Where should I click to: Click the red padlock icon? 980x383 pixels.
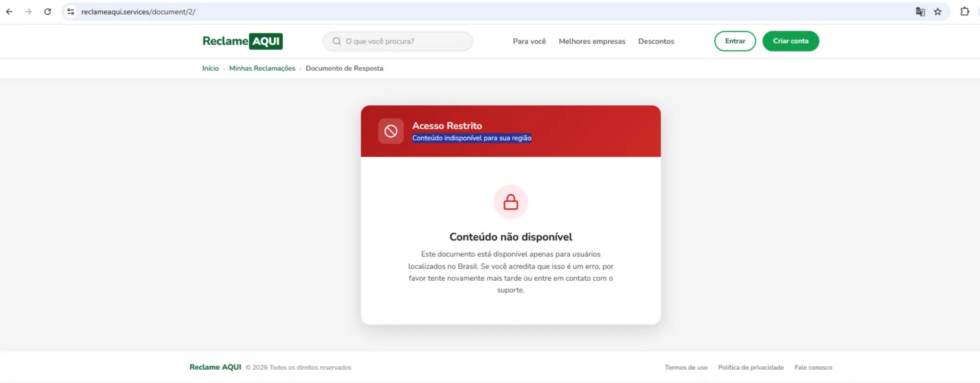(x=511, y=202)
